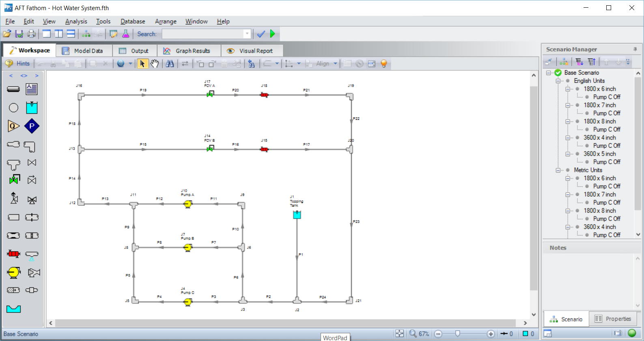Choose the assigned pressure junction icon
Screen dimensions: 644x341
(32, 126)
